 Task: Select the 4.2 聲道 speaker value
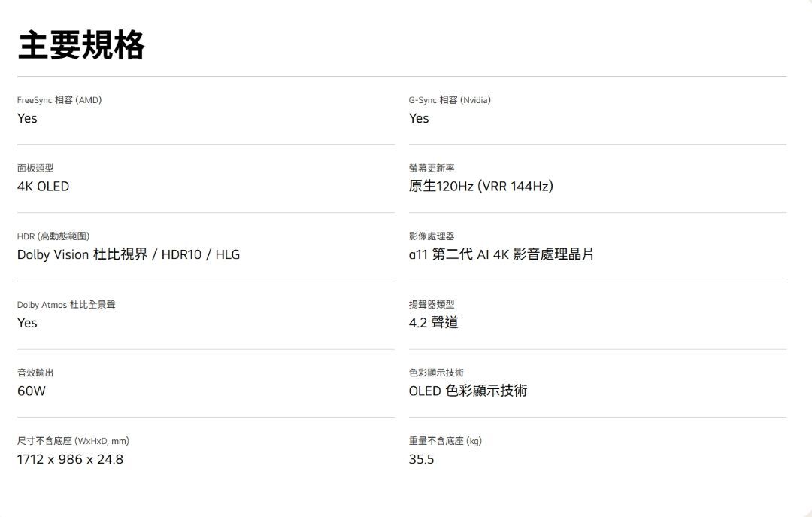click(x=433, y=323)
